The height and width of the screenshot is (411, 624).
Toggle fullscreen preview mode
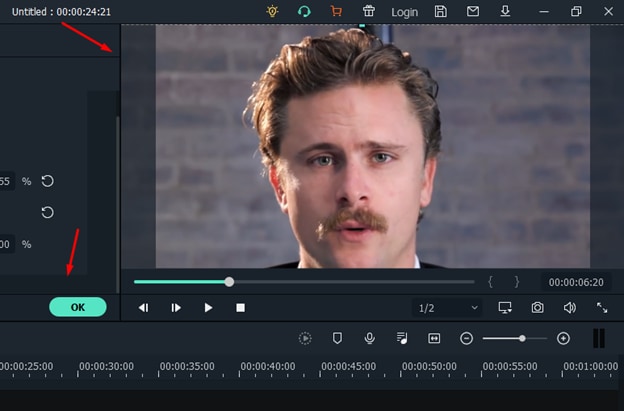(602, 308)
